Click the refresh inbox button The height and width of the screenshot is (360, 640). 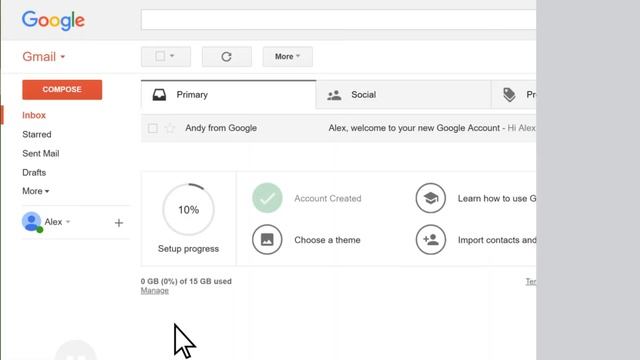tap(227, 56)
